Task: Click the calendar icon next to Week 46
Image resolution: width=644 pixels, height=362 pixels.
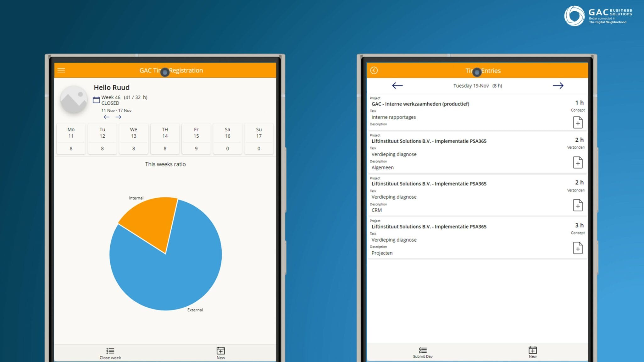Action: pyautogui.click(x=96, y=99)
